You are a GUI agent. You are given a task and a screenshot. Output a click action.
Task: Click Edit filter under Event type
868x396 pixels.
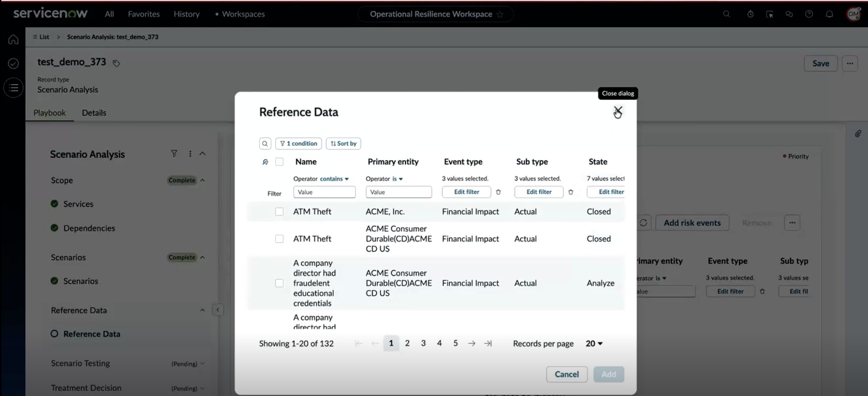[466, 192]
